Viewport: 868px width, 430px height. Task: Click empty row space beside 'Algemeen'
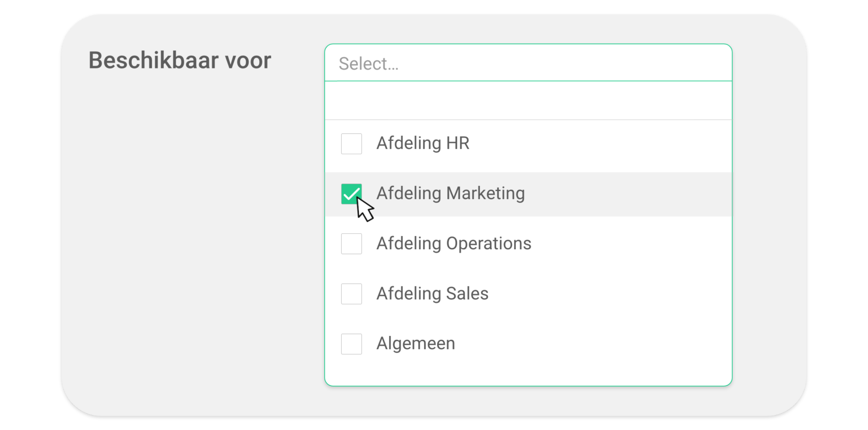(592, 344)
